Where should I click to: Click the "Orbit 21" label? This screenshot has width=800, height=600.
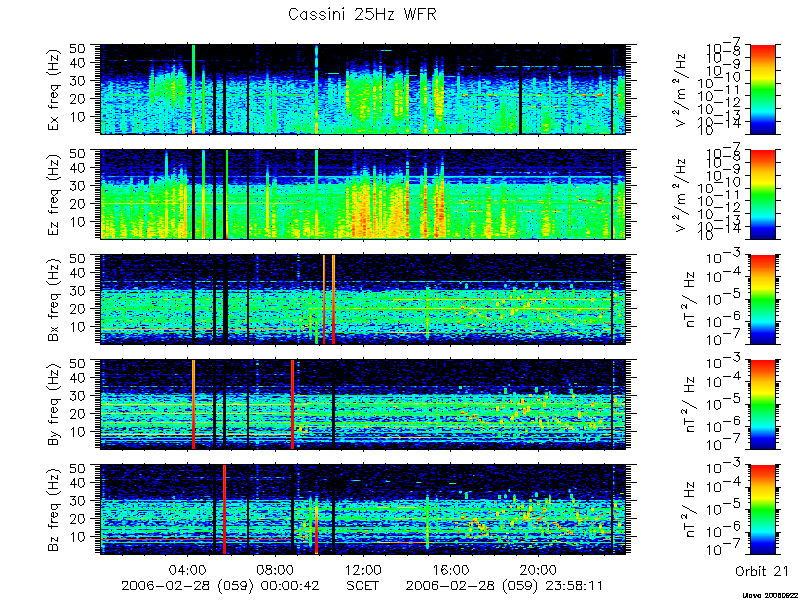coord(762,571)
